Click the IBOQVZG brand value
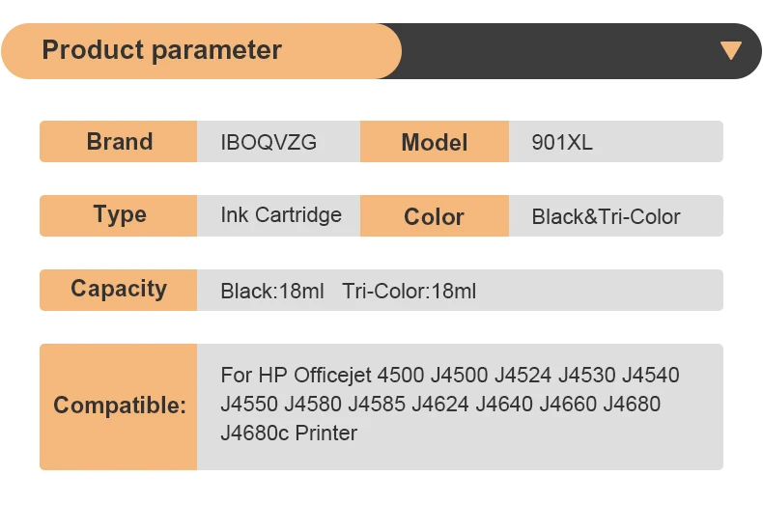 [x=268, y=143]
